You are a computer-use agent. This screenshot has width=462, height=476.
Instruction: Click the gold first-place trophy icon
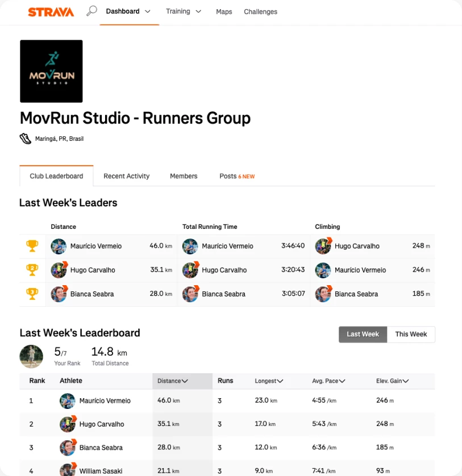[x=32, y=246]
